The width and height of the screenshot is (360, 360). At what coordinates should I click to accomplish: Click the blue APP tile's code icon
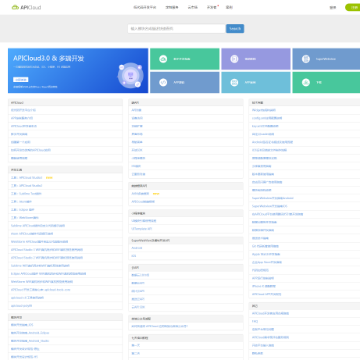pyautogui.click(x=163, y=82)
